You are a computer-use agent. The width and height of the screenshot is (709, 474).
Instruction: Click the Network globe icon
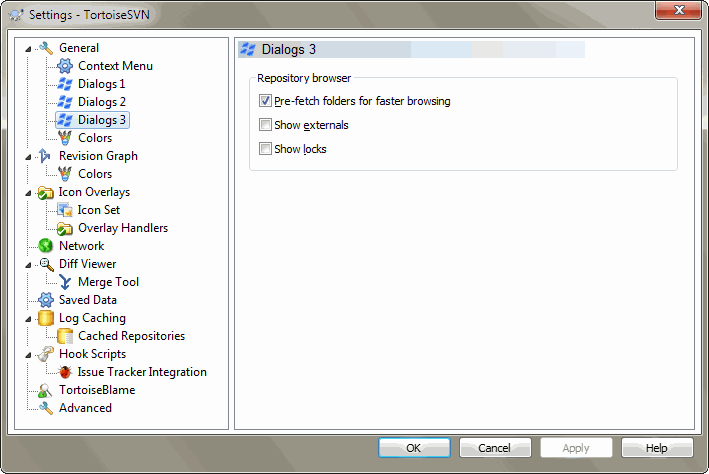[x=46, y=246]
